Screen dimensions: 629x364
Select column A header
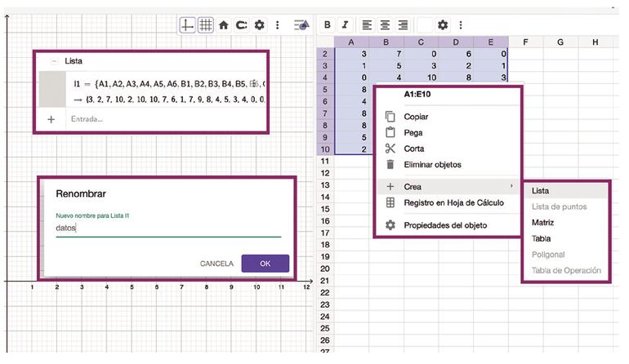[x=351, y=42]
